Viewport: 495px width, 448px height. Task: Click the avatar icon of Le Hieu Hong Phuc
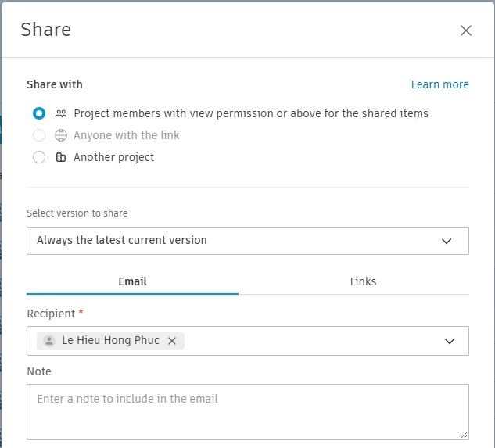coord(49,341)
